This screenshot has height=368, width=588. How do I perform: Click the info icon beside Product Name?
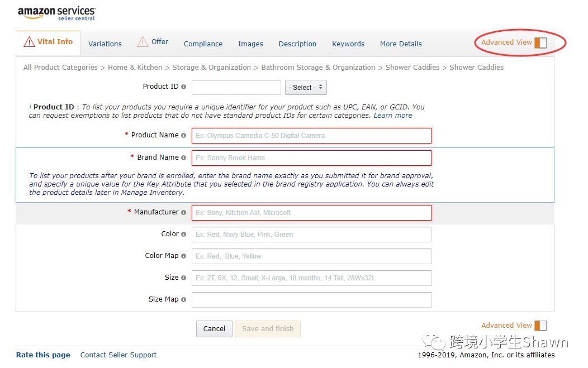[183, 135]
